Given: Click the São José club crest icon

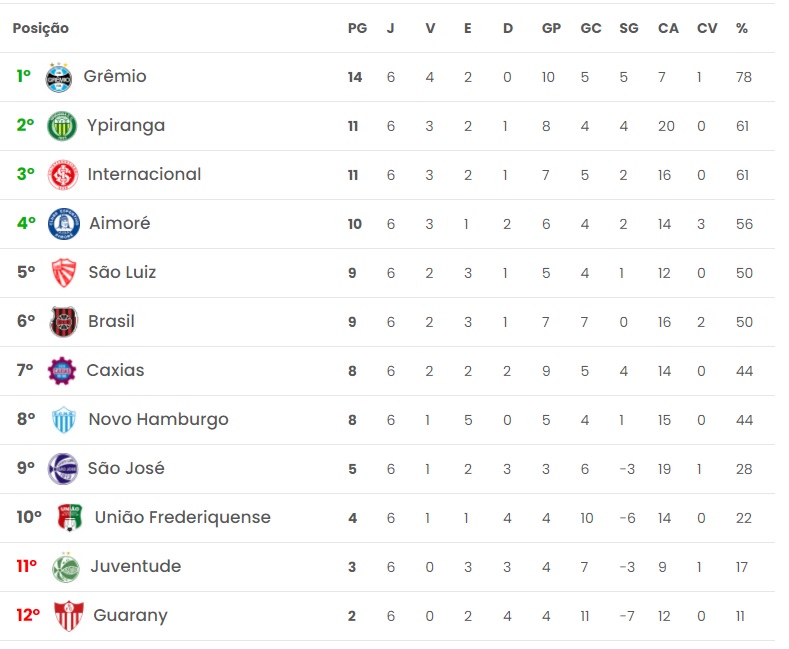Looking at the screenshot, I should [x=63, y=469].
